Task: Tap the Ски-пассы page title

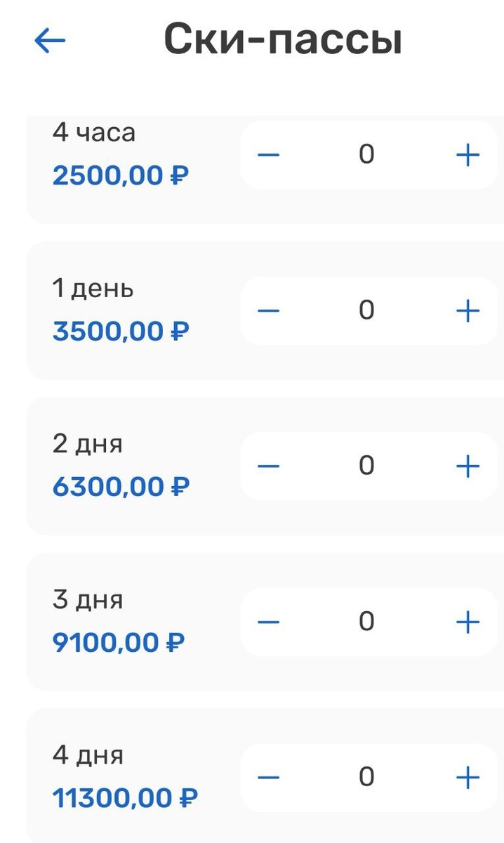Action: click(282, 40)
